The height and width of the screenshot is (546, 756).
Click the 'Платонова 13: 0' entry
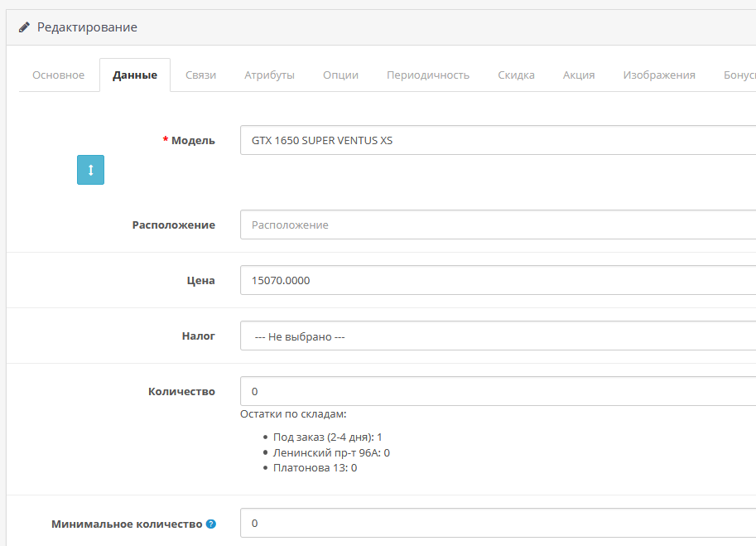315,468
